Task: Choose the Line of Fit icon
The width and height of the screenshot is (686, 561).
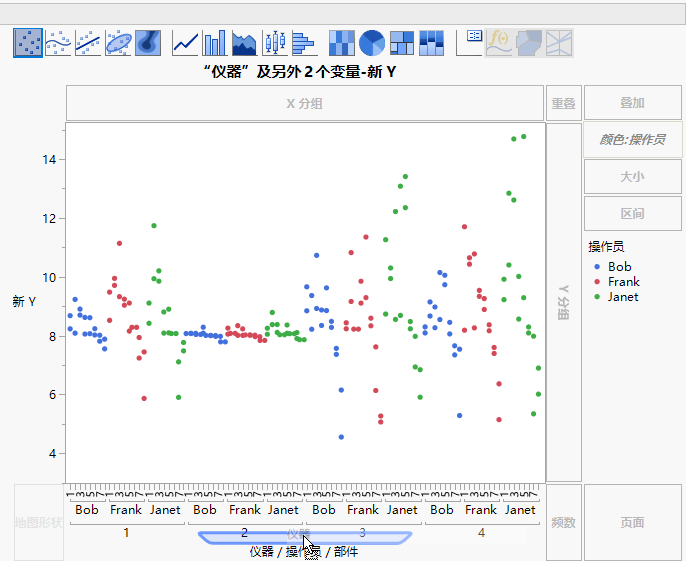Action: pos(88,42)
